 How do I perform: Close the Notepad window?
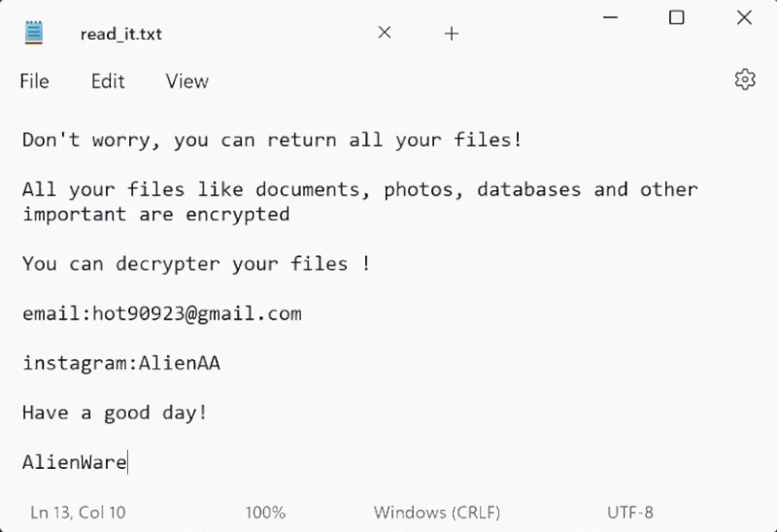coord(744,17)
